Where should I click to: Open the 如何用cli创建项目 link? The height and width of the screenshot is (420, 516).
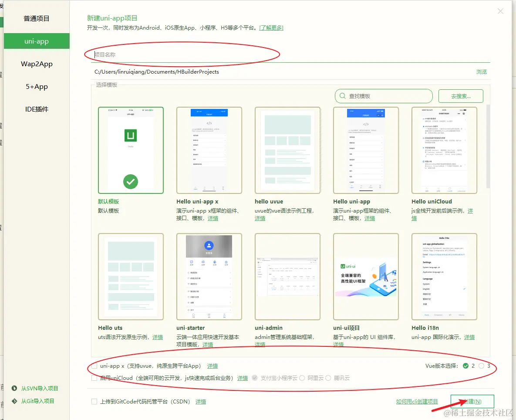click(417, 402)
